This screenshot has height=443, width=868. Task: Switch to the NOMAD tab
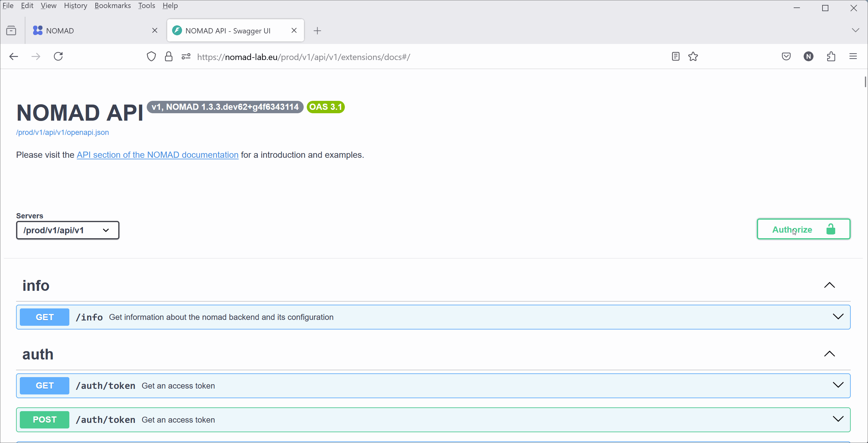[x=95, y=31]
